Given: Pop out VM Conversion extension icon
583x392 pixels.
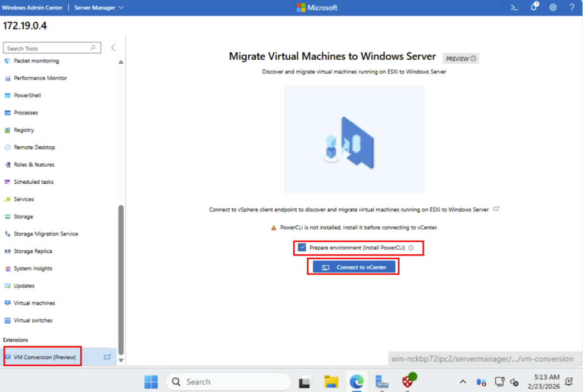Looking at the screenshot, I should coord(107,357).
